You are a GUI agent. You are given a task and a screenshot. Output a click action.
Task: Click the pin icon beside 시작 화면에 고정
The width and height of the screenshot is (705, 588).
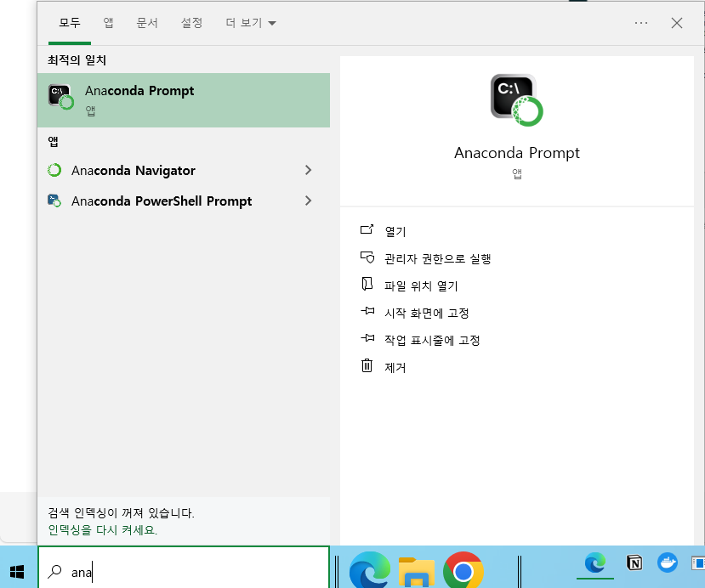coord(367,311)
